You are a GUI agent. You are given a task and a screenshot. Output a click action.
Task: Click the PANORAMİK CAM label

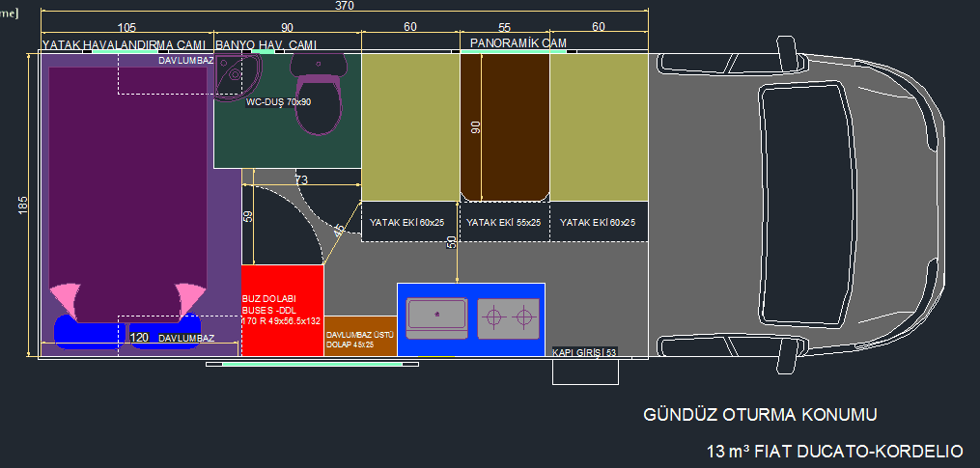518,43
